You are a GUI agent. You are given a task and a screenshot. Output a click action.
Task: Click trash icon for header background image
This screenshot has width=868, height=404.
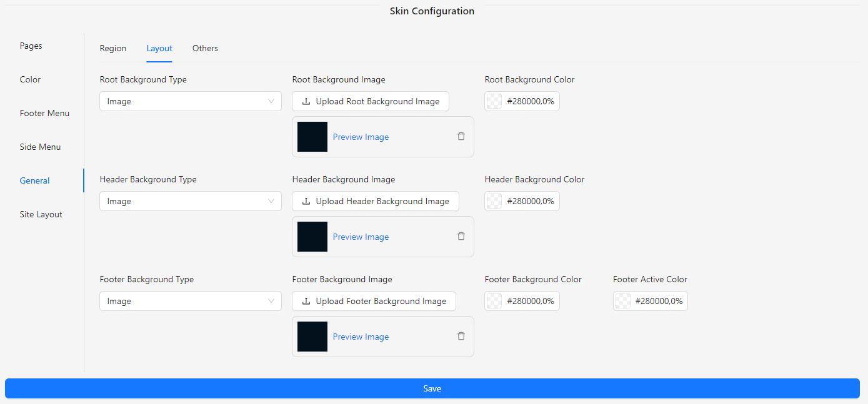pyautogui.click(x=461, y=236)
